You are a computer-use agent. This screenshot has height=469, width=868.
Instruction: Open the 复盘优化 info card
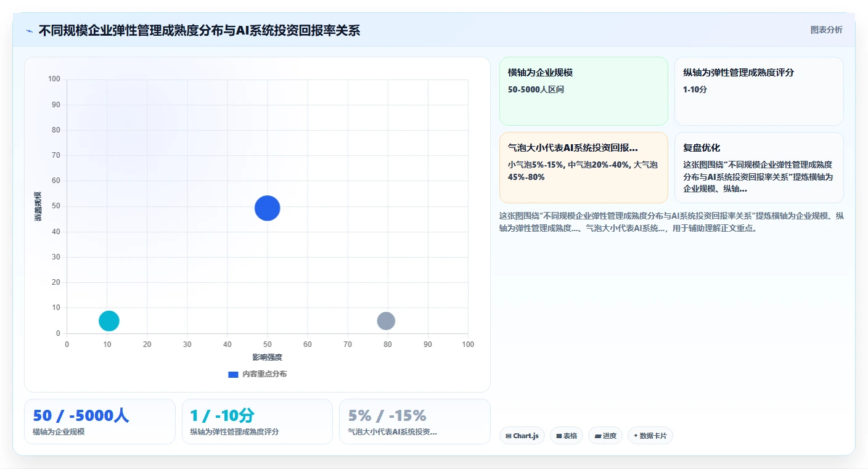(x=759, y=168)
